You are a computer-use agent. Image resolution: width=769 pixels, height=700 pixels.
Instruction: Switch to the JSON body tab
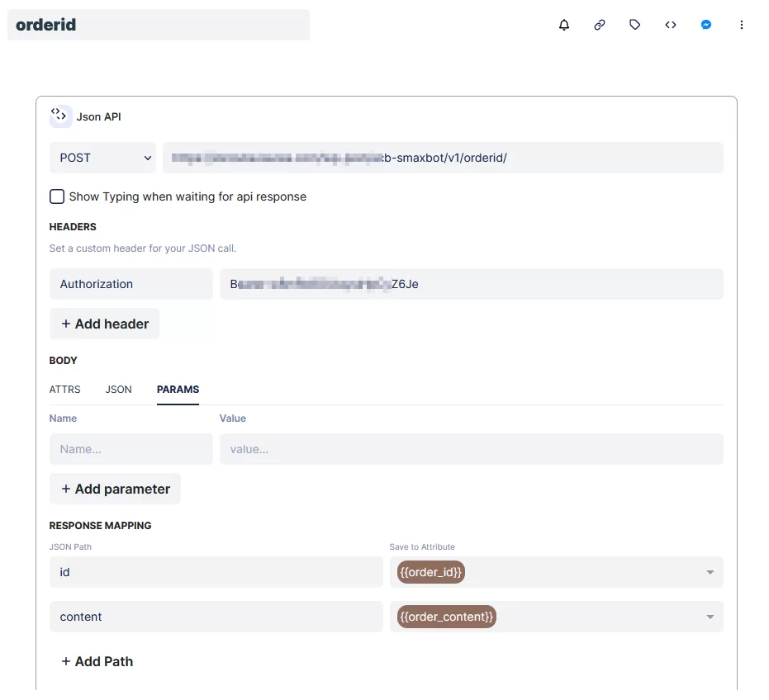point(119,390)
